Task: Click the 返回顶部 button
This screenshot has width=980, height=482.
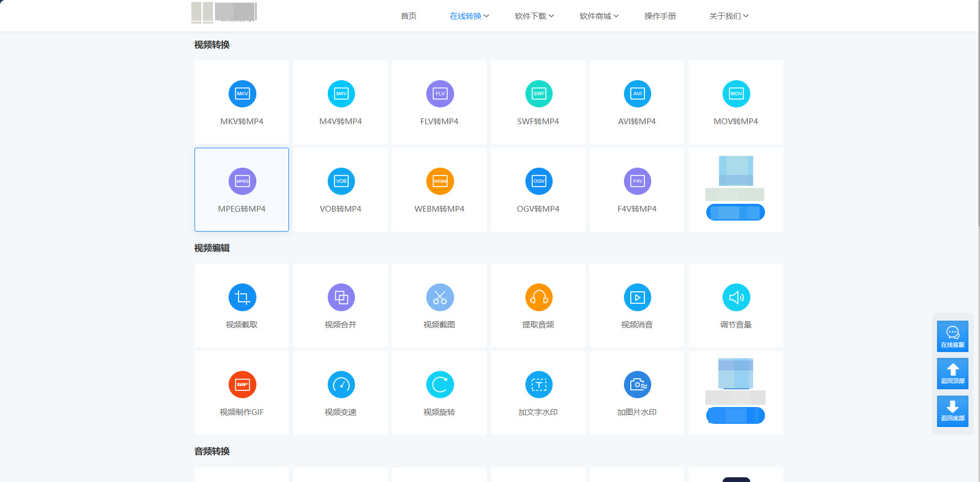Action: click(953, 374)
